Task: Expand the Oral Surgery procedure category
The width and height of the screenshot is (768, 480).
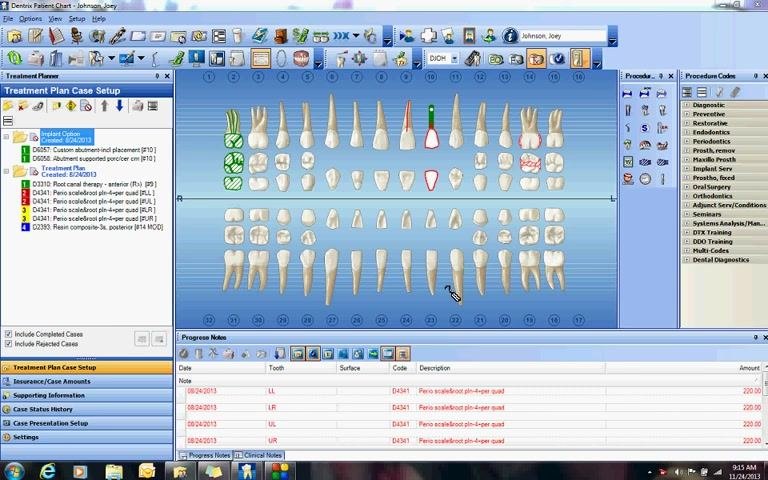Action: (x=687, y=187)
